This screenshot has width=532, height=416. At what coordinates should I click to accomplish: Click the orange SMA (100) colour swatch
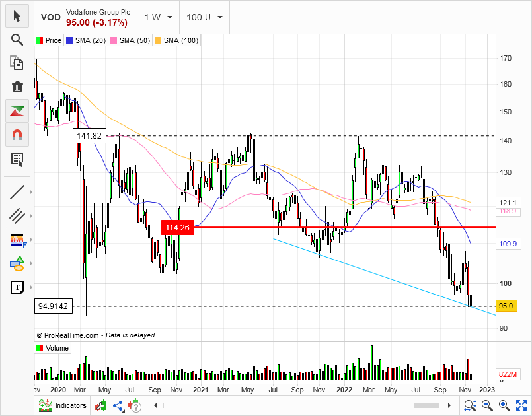(158, 40)
